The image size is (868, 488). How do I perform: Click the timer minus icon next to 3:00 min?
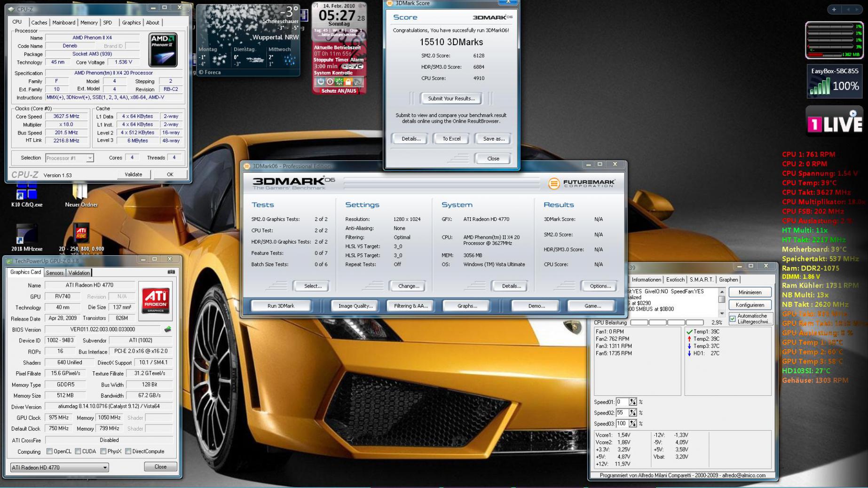point(351,66)
